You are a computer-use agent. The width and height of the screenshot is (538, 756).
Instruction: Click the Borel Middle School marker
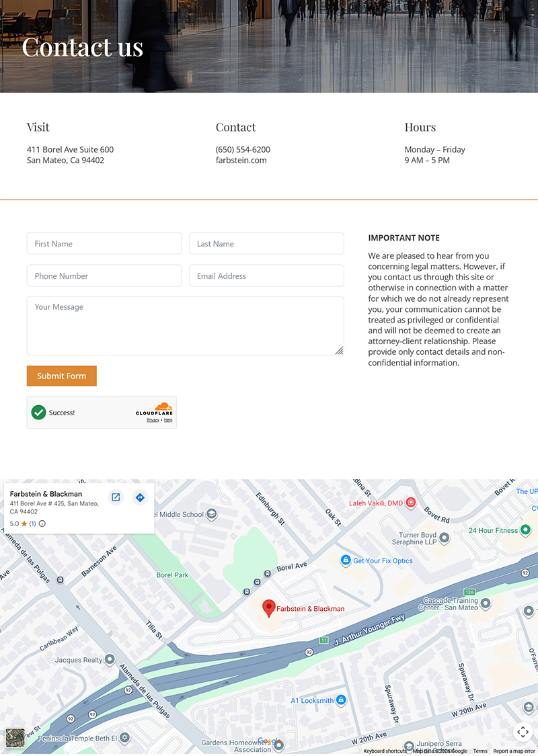211,514
